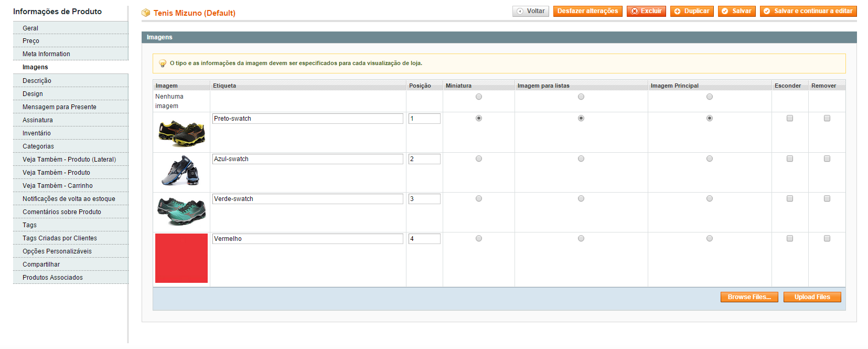This screenshot has height=349, width=868.
Task: Open Opções Personalizáveis tab
Action: pyautogui.click(x=70, y=251)
